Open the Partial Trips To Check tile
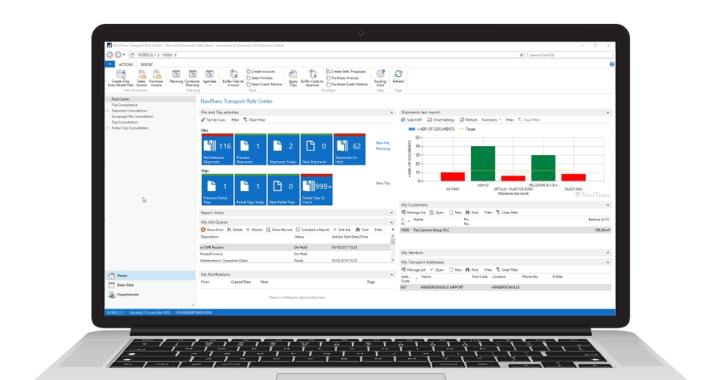The width and height of the screenshot is (720, 380). [x=317, y=190]
